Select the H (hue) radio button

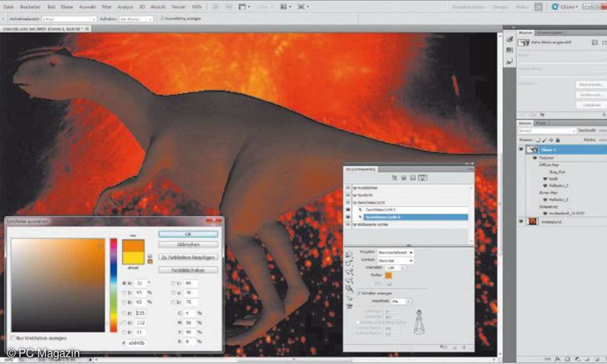click(124, 283)
